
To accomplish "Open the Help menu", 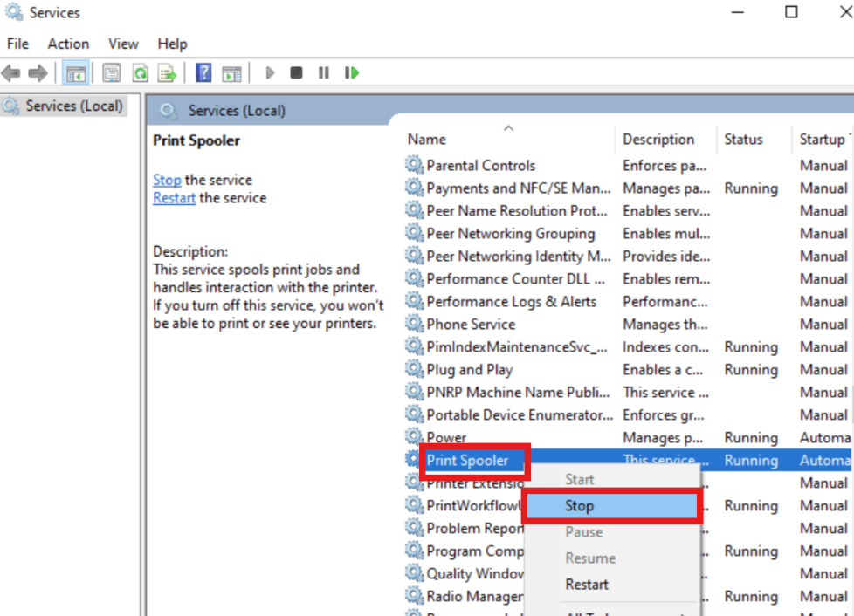I will coord(172,44).
